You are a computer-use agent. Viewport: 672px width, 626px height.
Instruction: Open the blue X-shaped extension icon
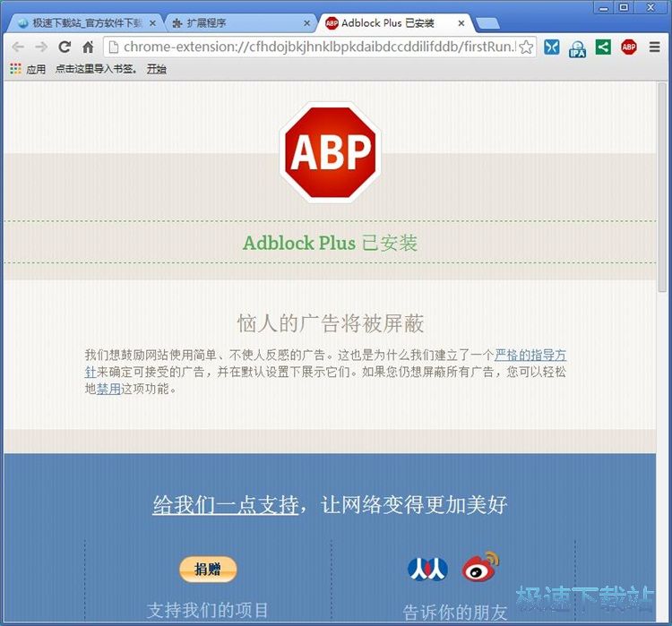click(x=552, y=47)
